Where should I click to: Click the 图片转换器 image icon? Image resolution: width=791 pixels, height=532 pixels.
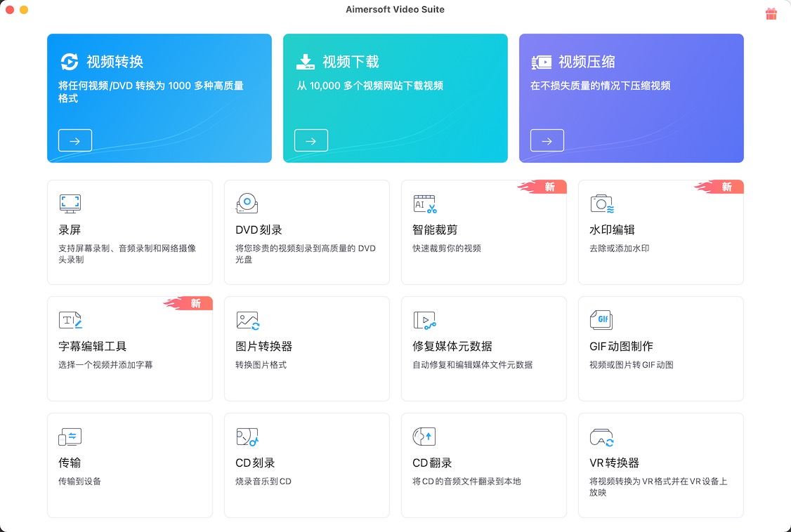[x=248, y=321]
